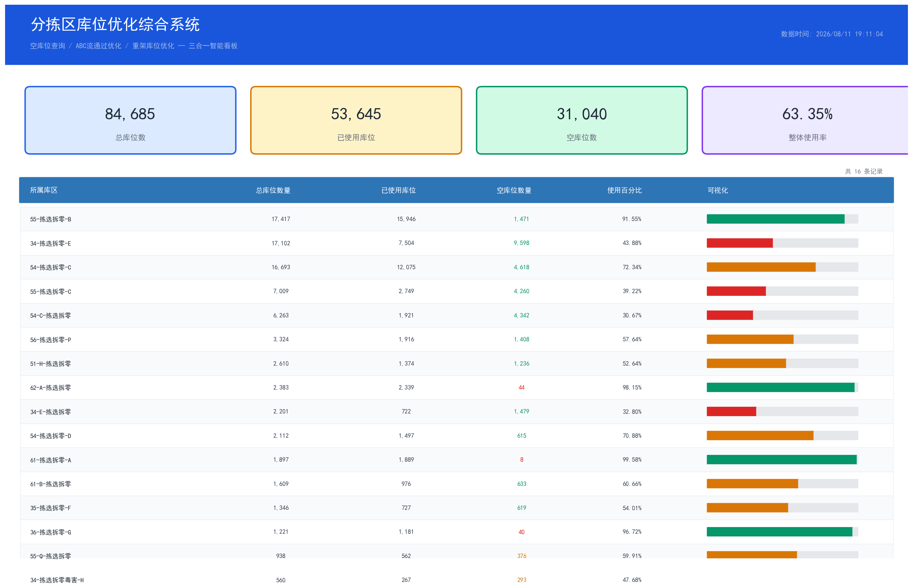This screenshot has width=913, height=588.
Task: Click the 可视化 column header
Action: [x=718, y=190]
